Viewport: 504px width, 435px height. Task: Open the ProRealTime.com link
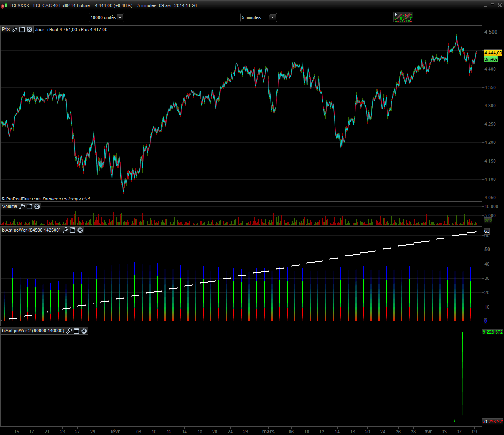coord(23,199)
